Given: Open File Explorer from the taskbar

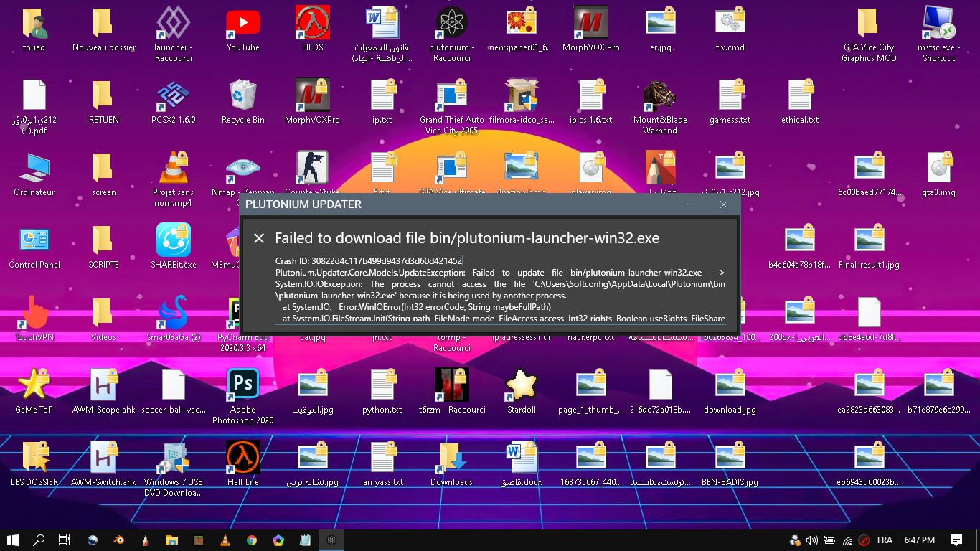Looking at the screenshot, I should (x=171, y=540).
